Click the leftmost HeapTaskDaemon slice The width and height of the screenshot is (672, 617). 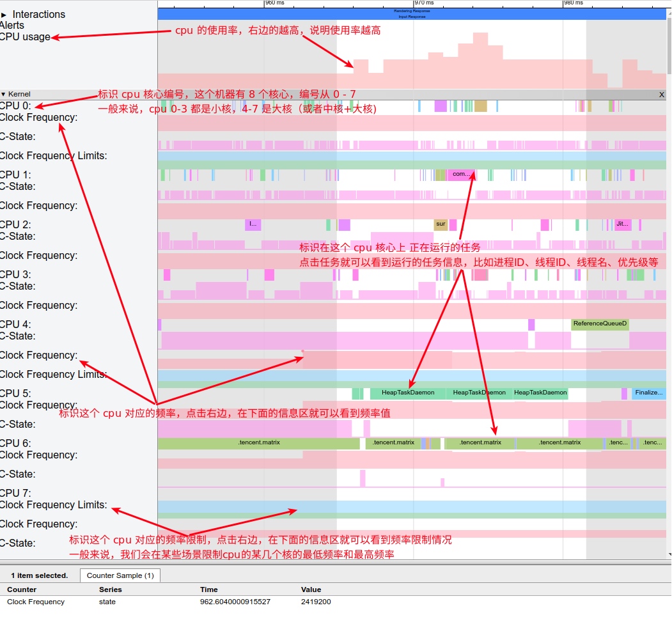(407, 393)
